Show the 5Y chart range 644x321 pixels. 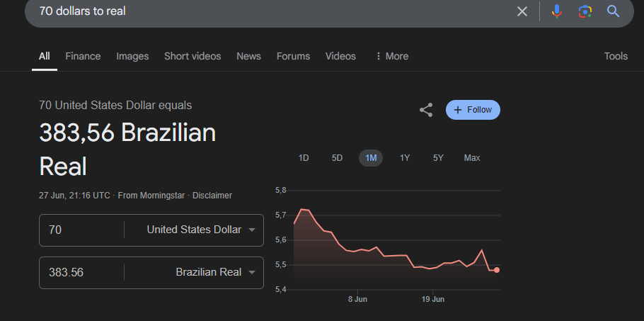pyautogui.click(x=438, y=158)
